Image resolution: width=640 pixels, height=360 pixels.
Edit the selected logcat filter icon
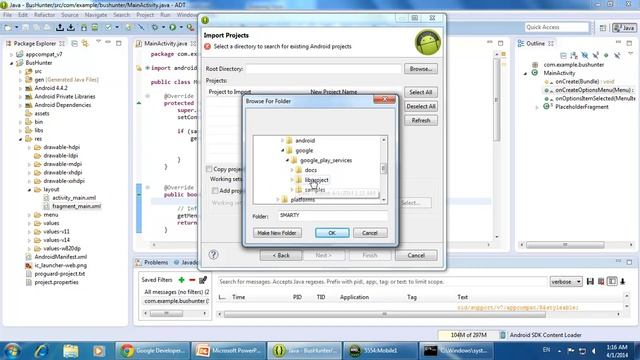[x=203, y=280]
